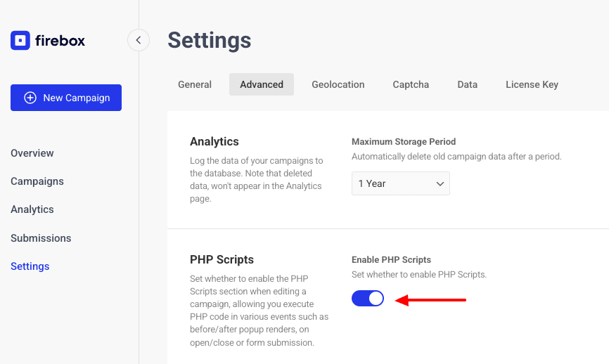This screenshot has width=609, height=364.
Task: Open Overview in the sidebar
Action: [x=32, y=153]
